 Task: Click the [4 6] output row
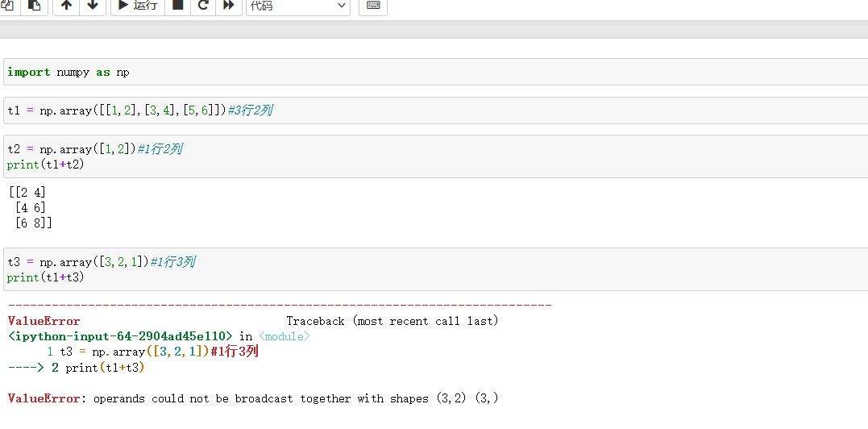[31, 207]
